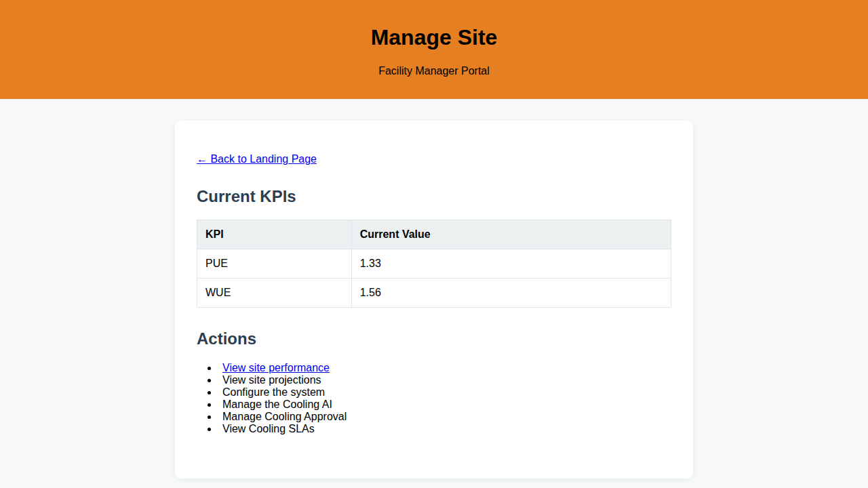Screen dimensions: 868x488
Task: Click the Actions heading
Action: tap(226, 339)
